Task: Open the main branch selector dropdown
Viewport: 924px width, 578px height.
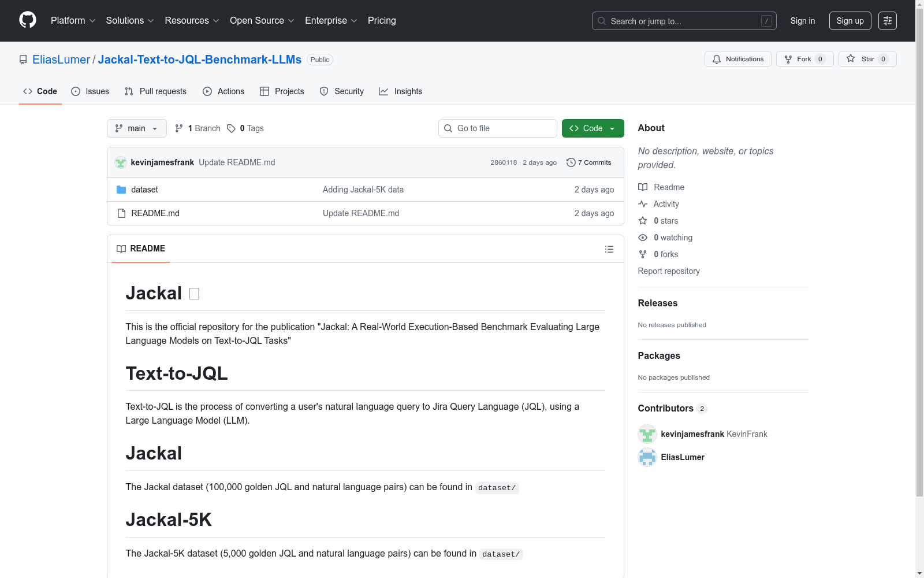Action: pyautogui.click(x=137, y=128)
